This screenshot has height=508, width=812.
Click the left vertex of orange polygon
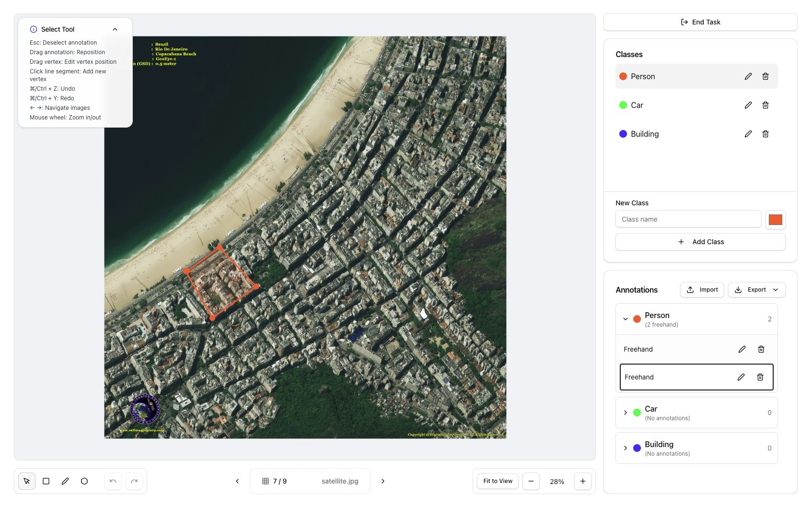(186, 271)
